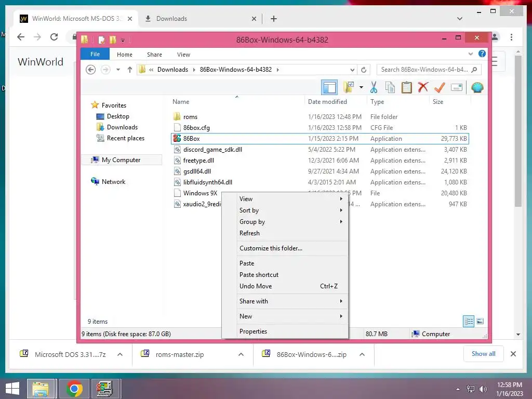Expand the 86Box-Windows-64-b4382 breadcrumb arrow

click(278, 70)
